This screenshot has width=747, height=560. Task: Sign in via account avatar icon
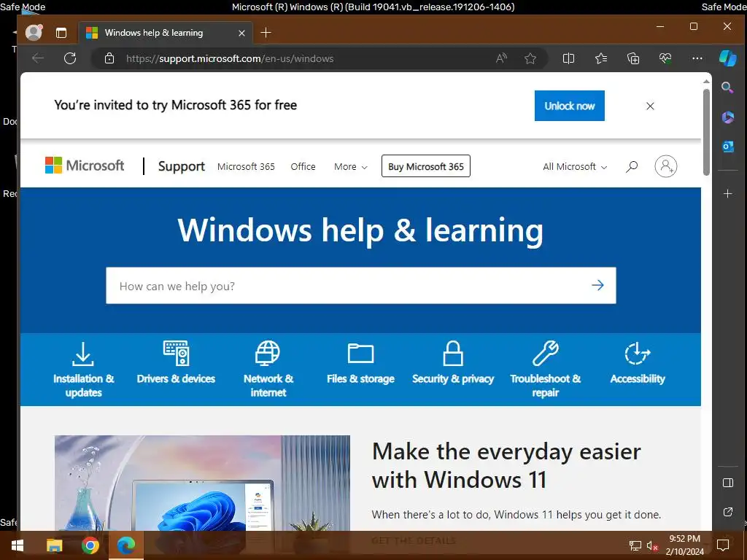pos(665,166)
